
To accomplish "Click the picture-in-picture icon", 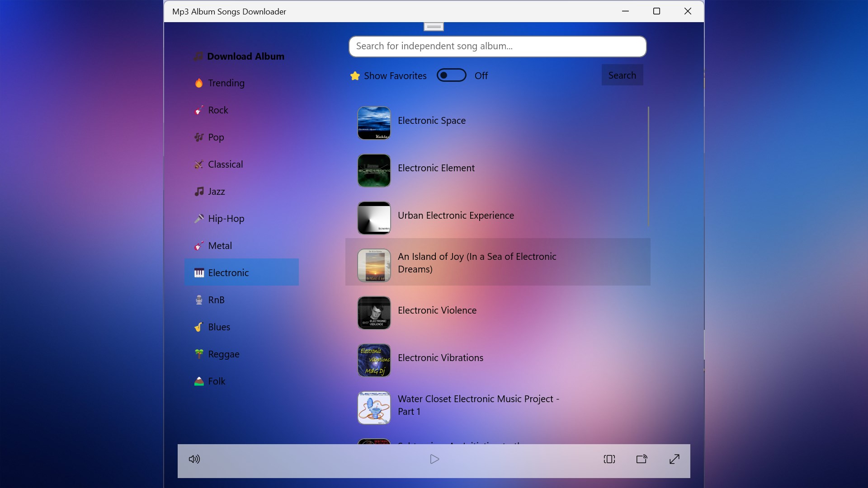I will pos(642,459).
